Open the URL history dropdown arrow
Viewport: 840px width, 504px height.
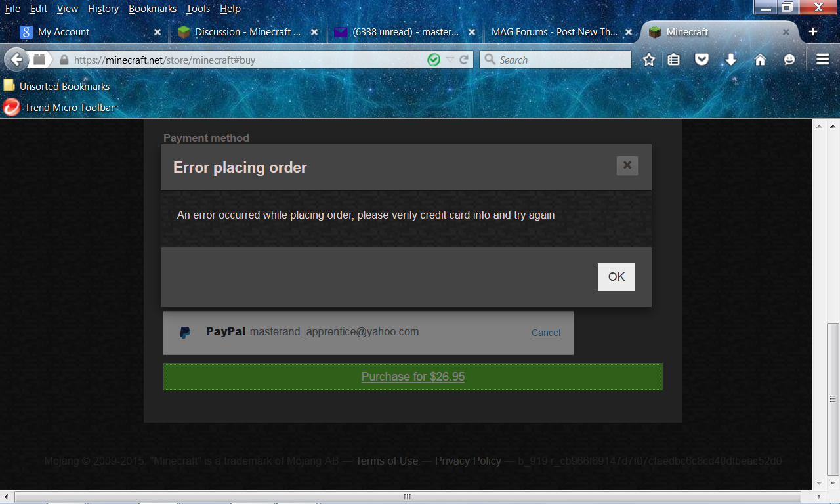[x=450, y=60]
